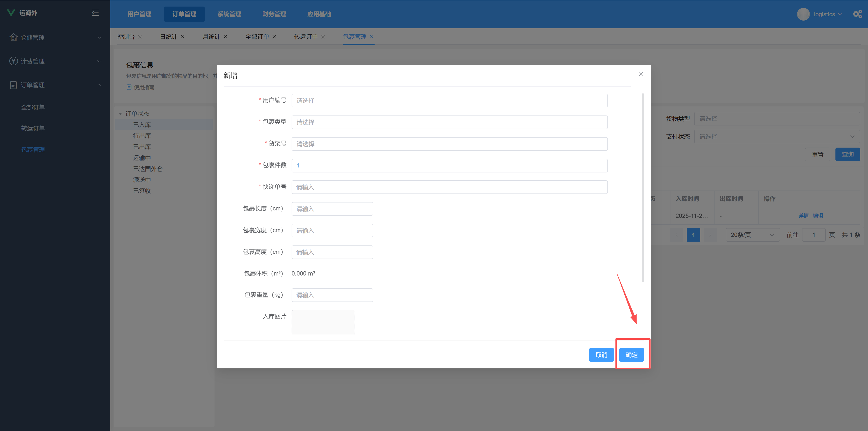Close the 转运订单 tab
Image resolution: width=868 pixels, height=431 pixels.
point(323,37)
